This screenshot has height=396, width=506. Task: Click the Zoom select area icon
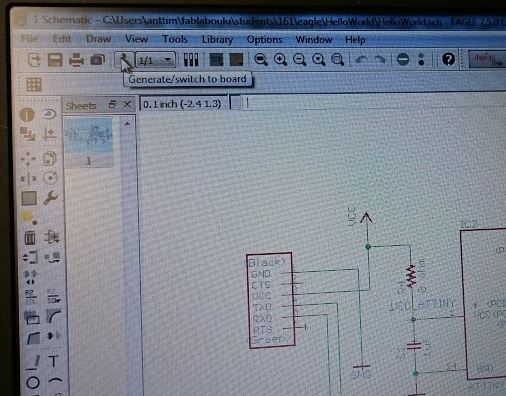tap(337, 60)
